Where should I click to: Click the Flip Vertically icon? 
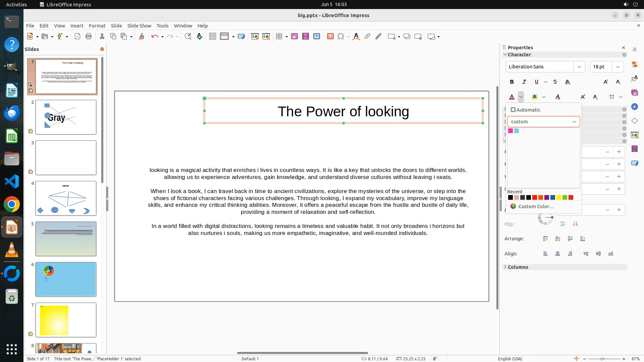tap(563, 224)
